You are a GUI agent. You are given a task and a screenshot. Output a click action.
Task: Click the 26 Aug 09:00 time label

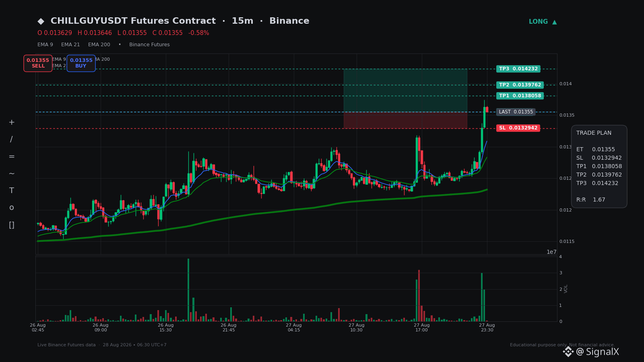click(101, 328)
